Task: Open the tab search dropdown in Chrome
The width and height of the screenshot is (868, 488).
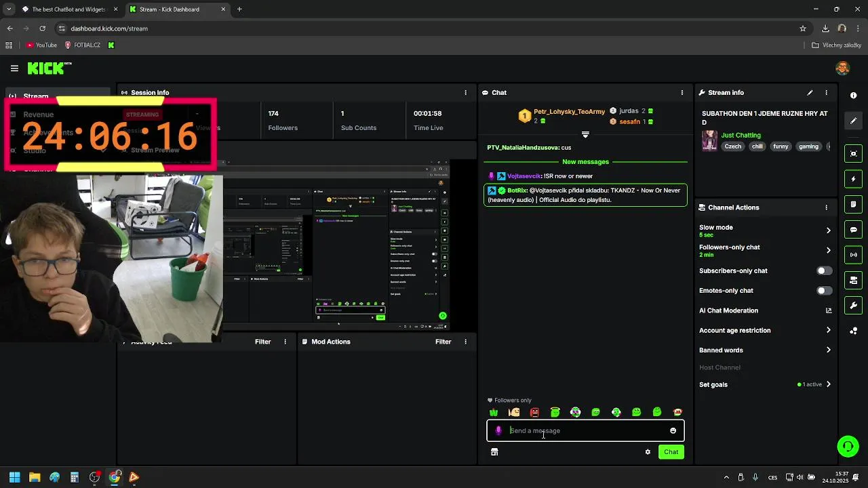Action: point(9,9)
